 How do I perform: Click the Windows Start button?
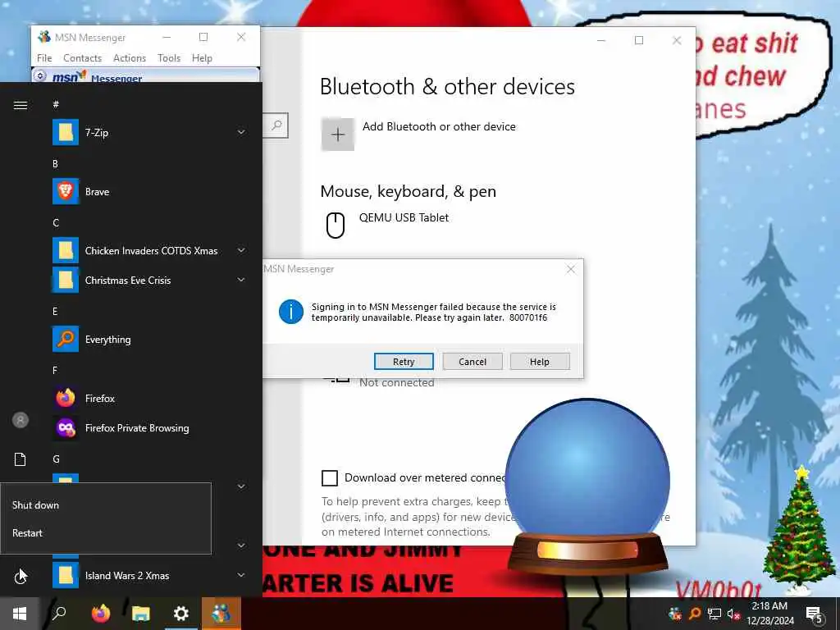(20, 614)
